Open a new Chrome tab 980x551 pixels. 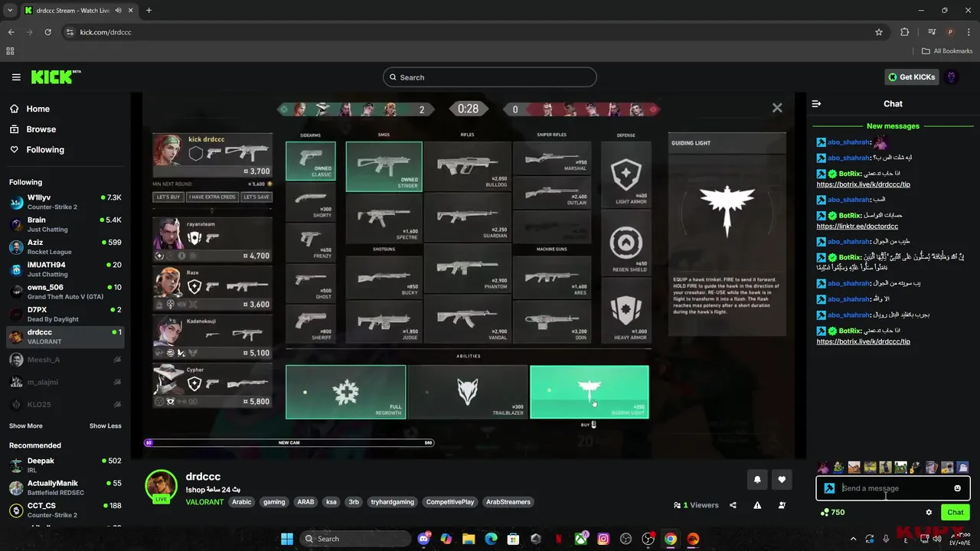(x=149, y=11)
